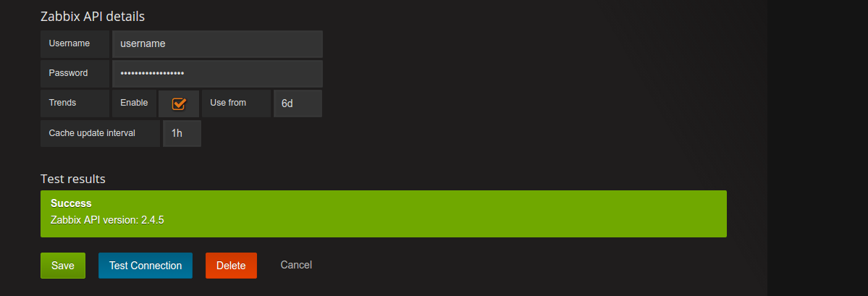Click the Enable label beside the checkbox
Viewport: 868px width, 296px height.
(134, 103)
